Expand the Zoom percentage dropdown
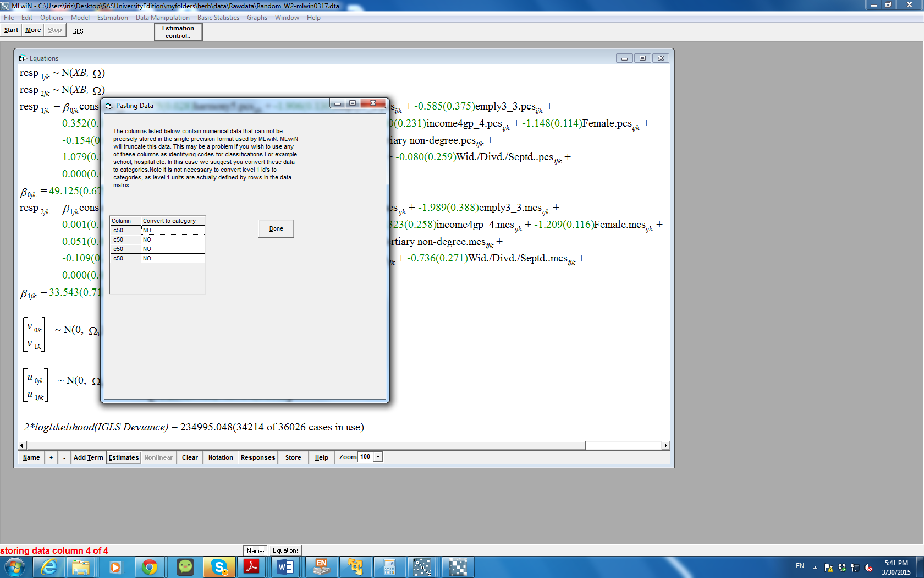Viewport: 924px width, 578px height. point(378,457)
